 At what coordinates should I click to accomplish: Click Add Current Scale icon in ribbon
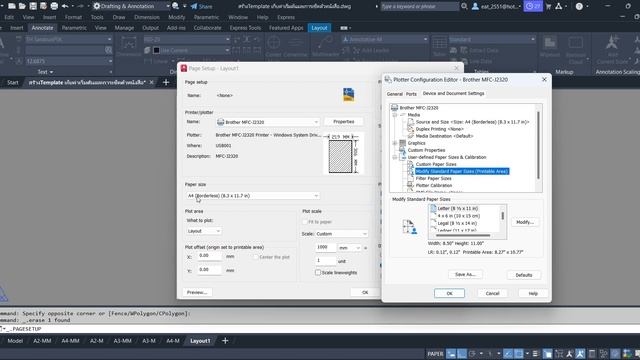point(612,42)
